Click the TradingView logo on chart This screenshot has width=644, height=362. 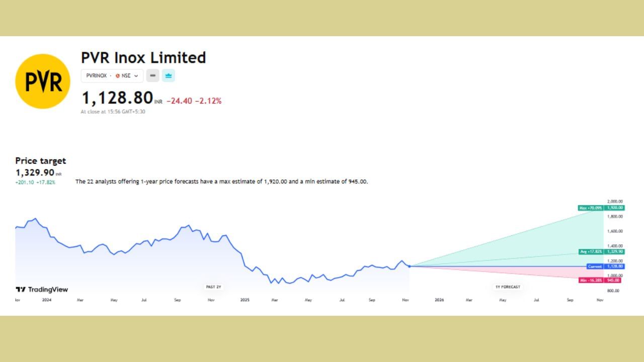(42, 290)
